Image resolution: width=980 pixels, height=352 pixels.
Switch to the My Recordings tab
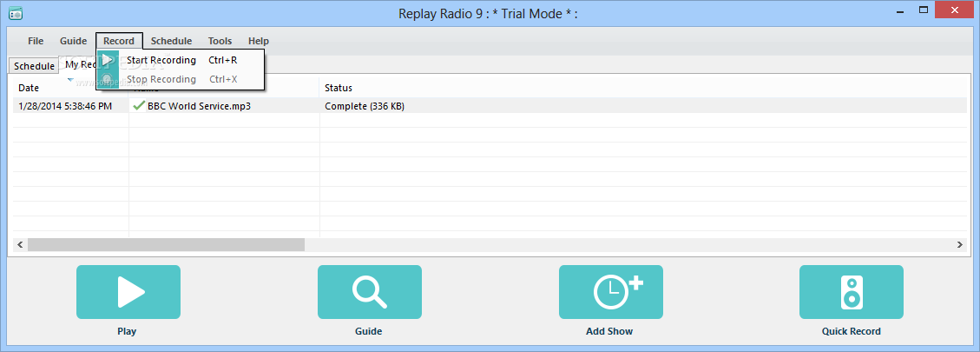79,64
